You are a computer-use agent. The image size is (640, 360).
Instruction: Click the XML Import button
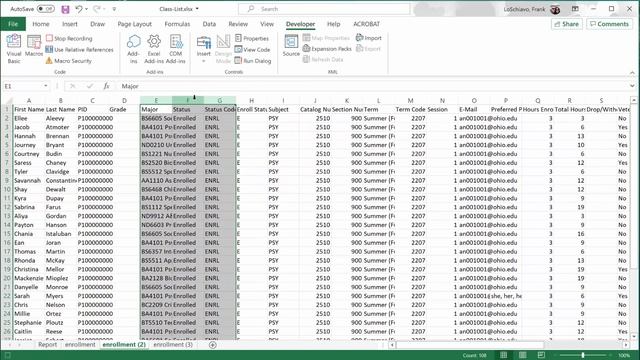[369, 38]
